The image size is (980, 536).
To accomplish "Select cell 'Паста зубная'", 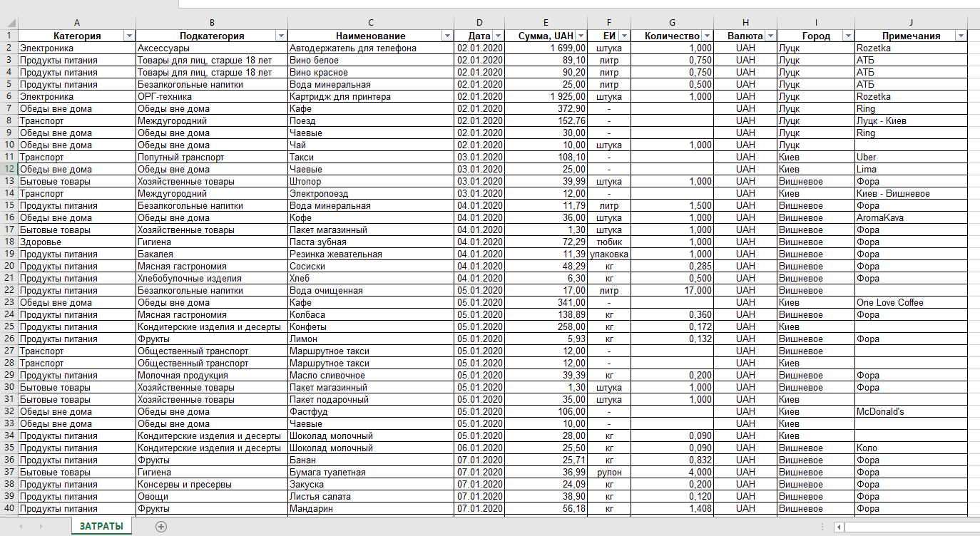I will 371,242.
